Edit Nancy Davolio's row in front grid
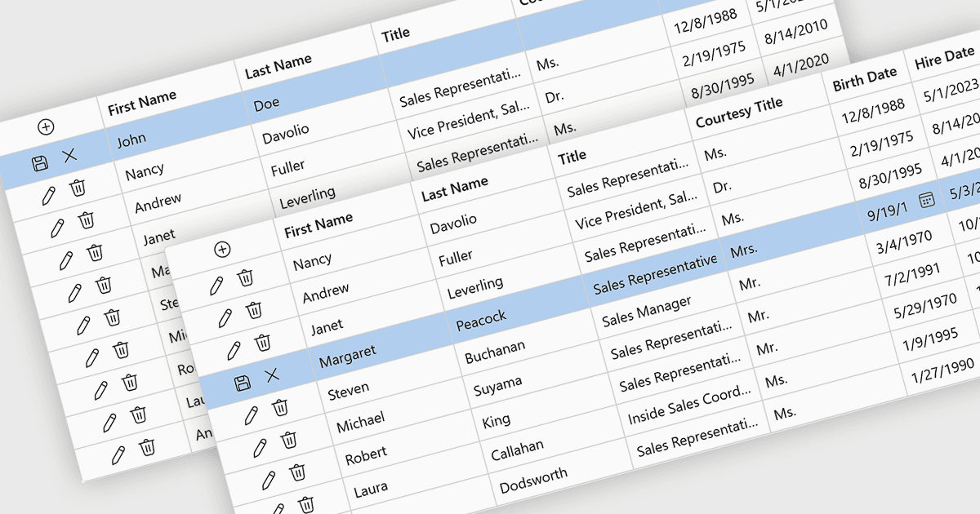Image resolution: width=980 pixels, height=514 pixels. click(216, 286)
